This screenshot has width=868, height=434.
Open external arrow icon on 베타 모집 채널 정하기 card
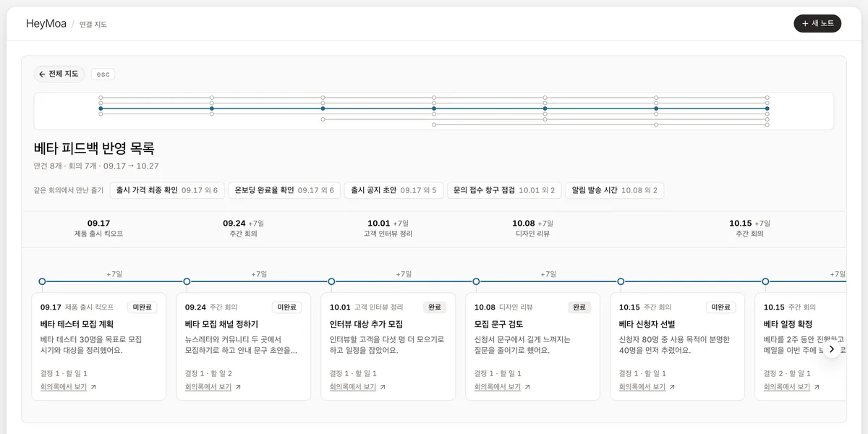238,387
